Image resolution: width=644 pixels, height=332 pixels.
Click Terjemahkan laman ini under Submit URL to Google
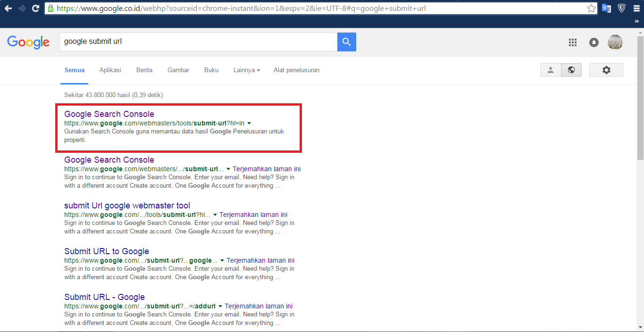tap(260, 260)
